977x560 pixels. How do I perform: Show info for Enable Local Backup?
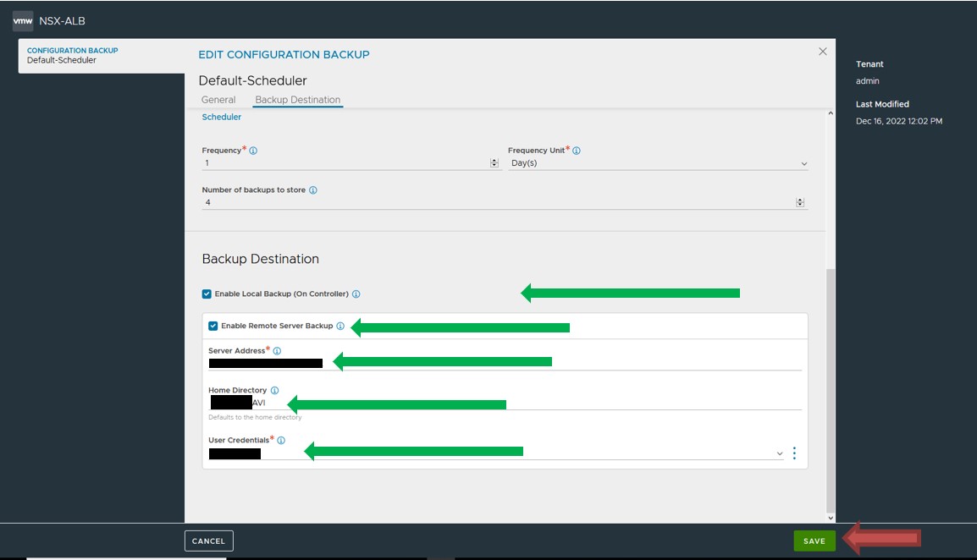[356, 294]
